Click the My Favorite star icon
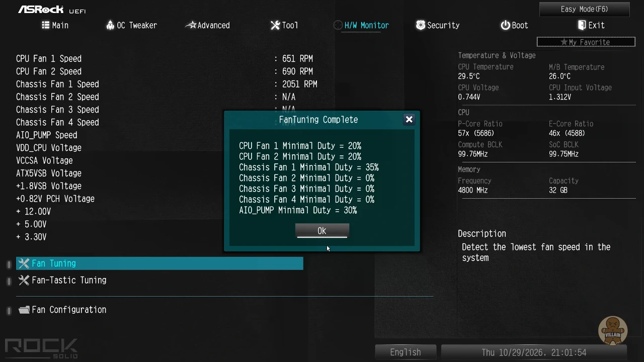 point(564,42)
